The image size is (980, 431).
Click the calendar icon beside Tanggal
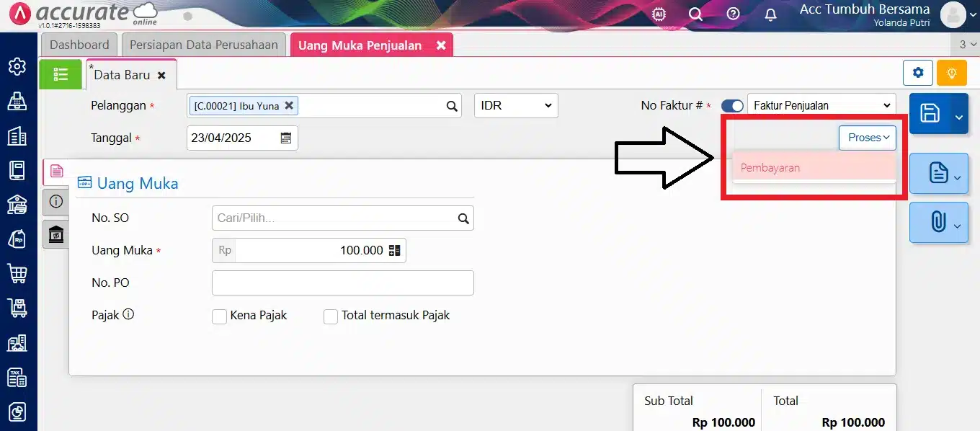coord(286,138)
